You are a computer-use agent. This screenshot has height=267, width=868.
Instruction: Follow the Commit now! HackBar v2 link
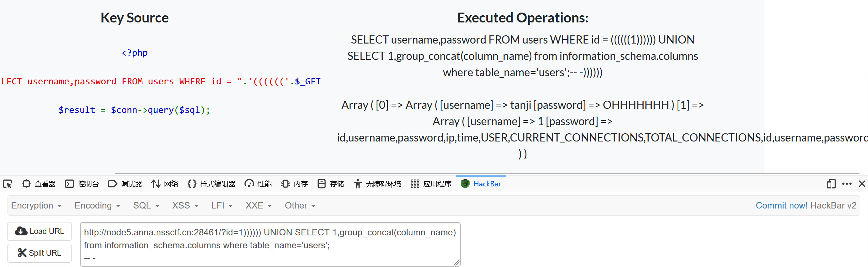[x=806, y=205]
